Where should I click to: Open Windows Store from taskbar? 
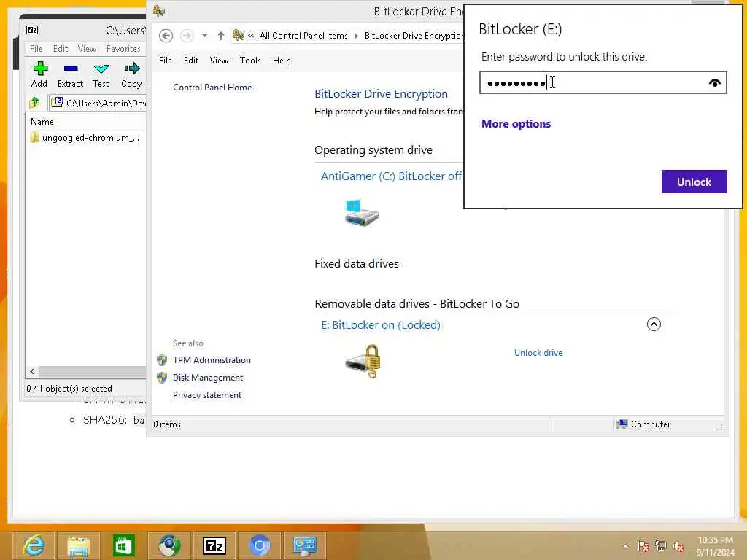point(123,545)
